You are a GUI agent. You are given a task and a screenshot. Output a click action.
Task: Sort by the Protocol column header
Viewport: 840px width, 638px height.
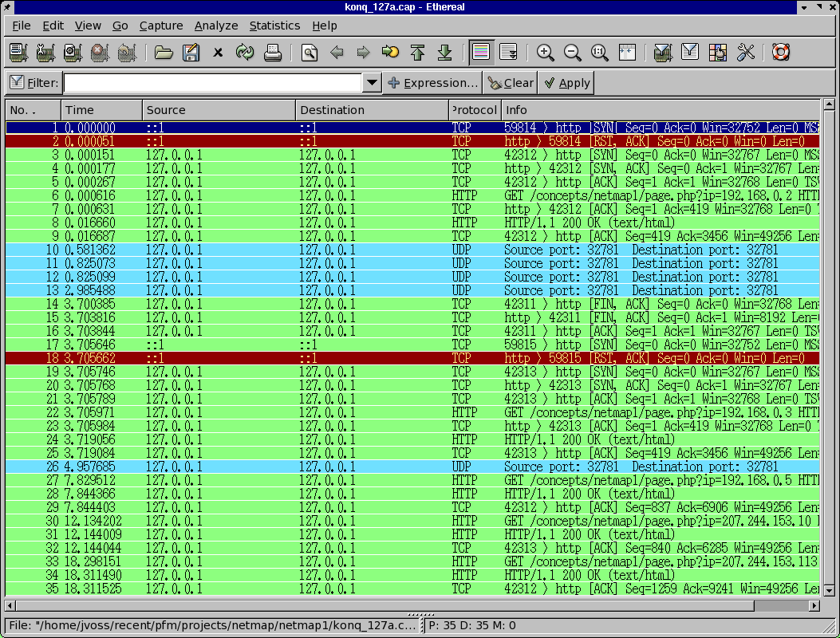pos(475,110)
